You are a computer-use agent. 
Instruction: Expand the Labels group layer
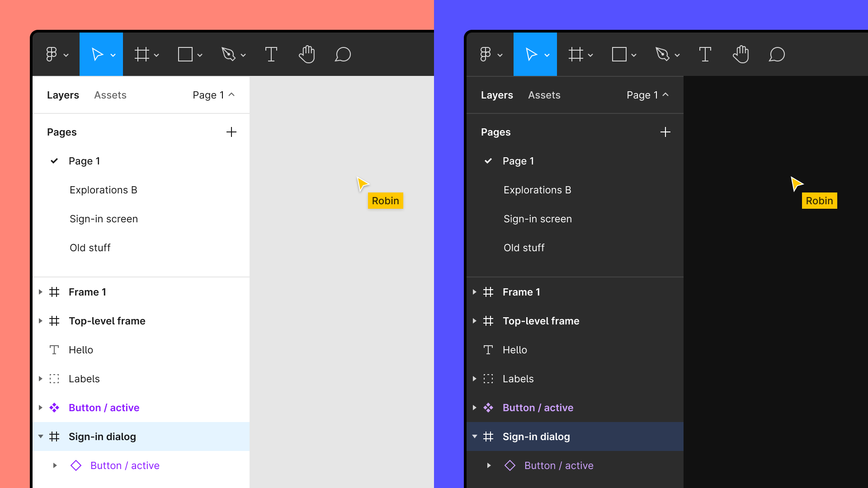40,378
